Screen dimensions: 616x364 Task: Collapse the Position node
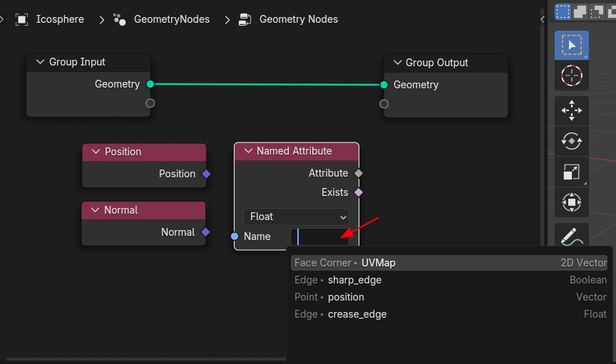96,152
